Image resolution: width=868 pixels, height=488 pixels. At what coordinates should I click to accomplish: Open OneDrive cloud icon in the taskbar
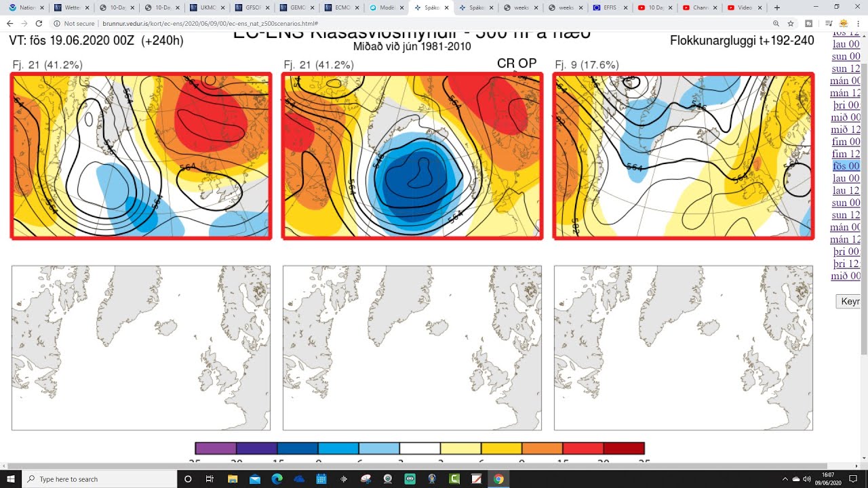(x=299, y=479)
